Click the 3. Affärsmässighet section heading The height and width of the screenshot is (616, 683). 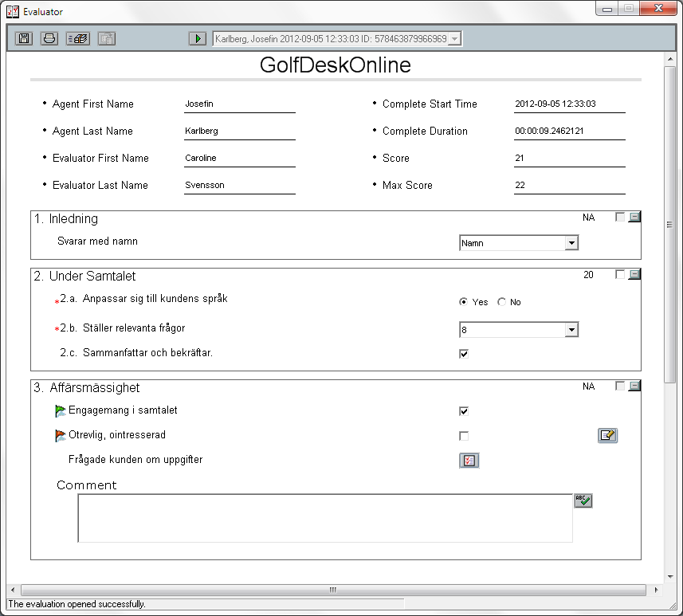(87, 388)
